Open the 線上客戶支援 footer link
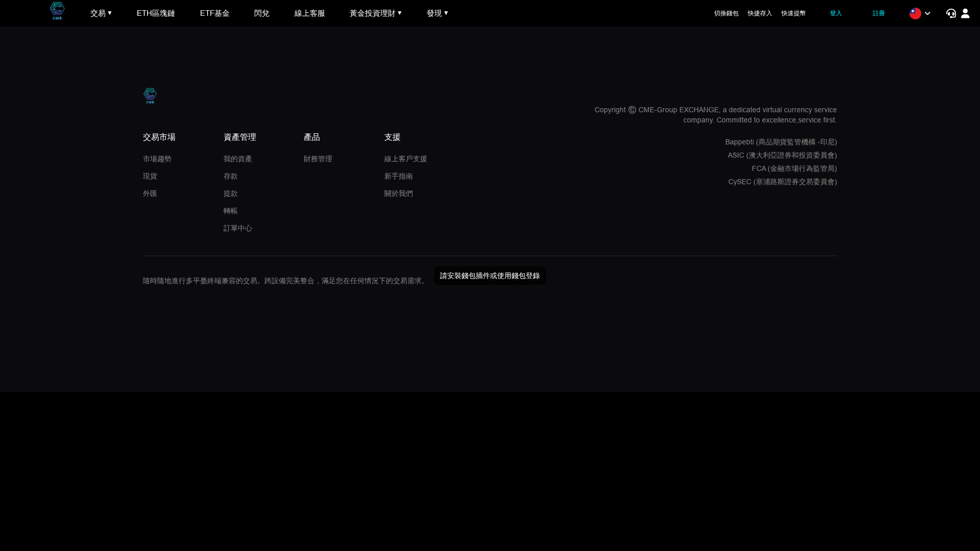 pos(406,159)
